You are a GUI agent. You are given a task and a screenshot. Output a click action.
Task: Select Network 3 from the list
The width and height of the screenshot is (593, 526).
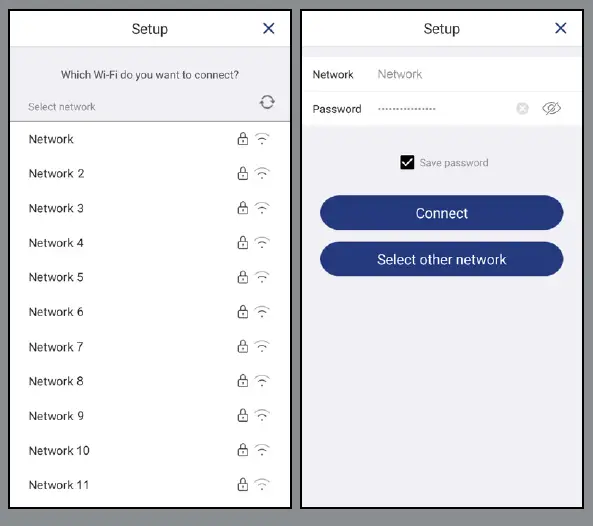tap(150, 208)
